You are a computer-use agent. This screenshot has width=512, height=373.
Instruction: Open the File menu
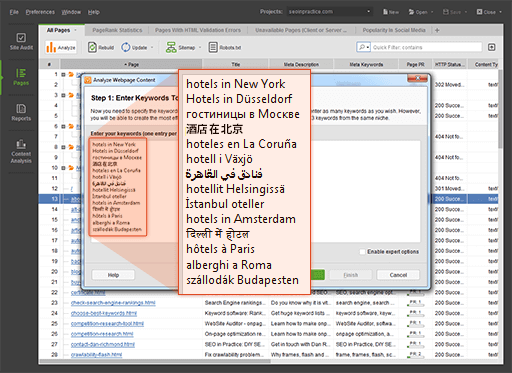(14, 12)
